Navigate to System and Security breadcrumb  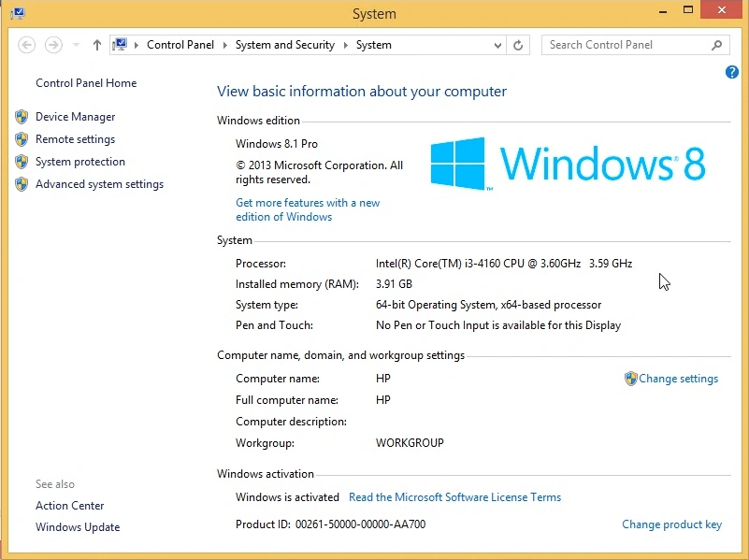pos(285,45)
